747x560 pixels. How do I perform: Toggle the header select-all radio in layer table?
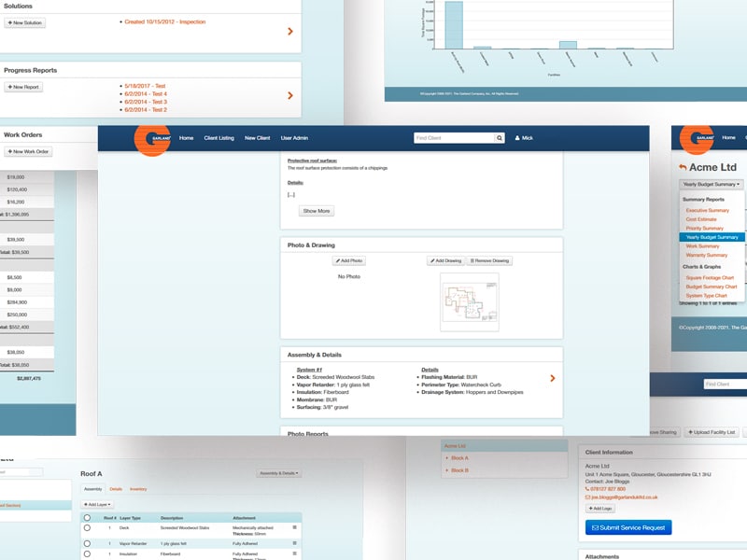point(87,517)
